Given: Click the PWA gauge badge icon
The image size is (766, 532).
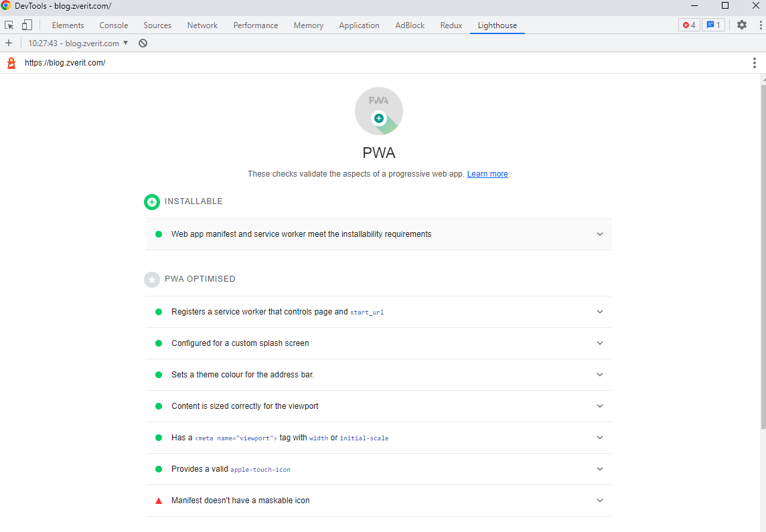Looking at the screenshot, I should pos(378,111).
